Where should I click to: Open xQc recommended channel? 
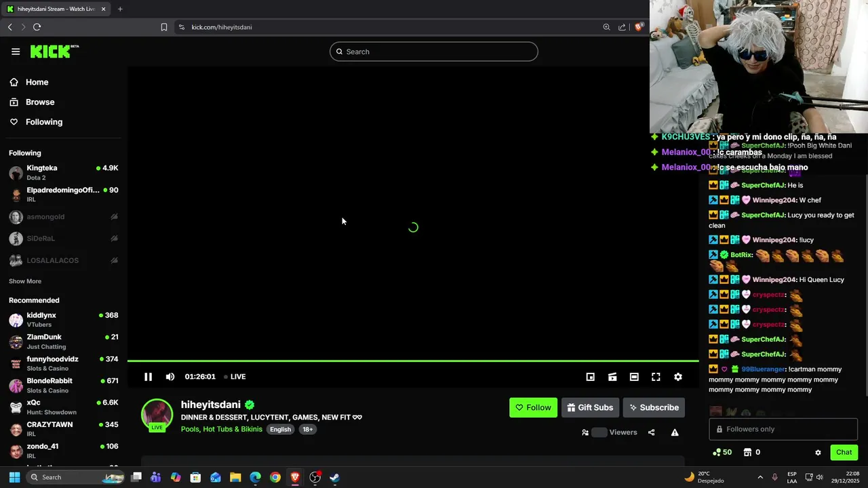62,407
